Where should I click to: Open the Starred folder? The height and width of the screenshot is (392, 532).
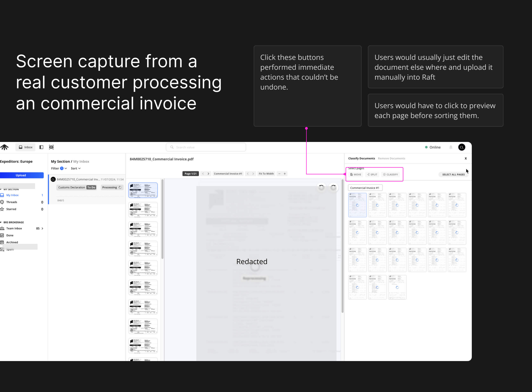point(11,209)
